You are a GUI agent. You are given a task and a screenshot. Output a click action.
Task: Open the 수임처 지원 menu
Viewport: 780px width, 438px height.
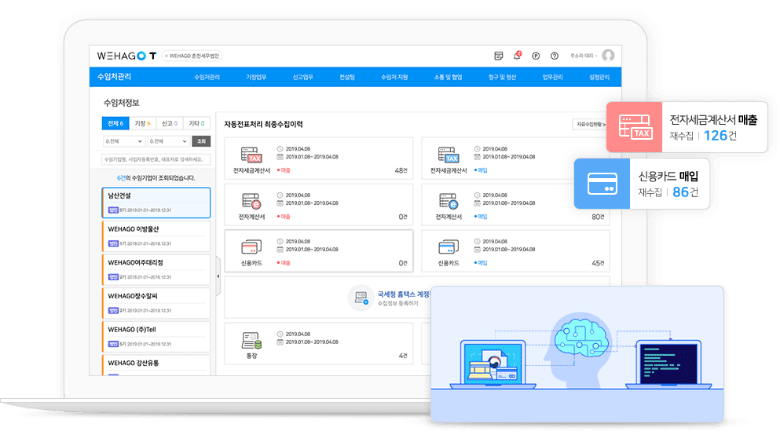pyautogui.click(x=394, y=77)
